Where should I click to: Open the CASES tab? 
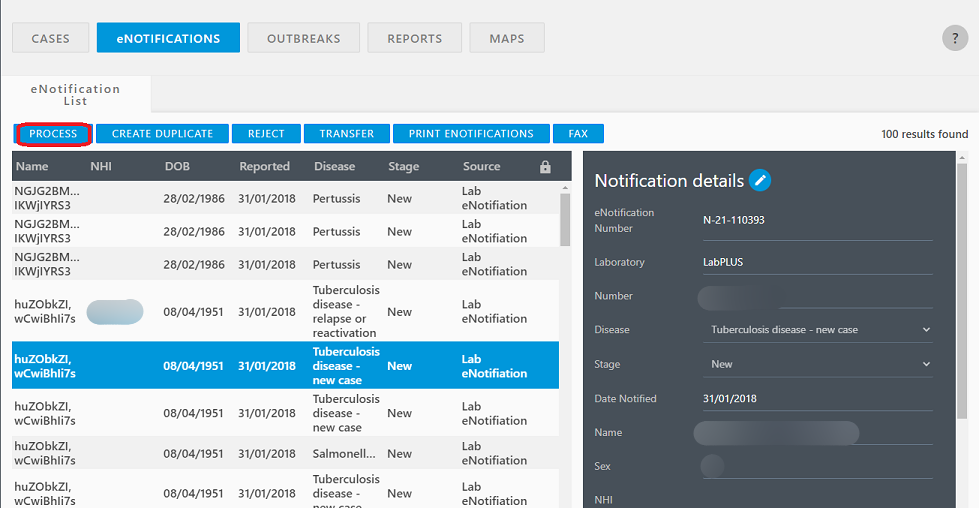[x=51, y=38]
